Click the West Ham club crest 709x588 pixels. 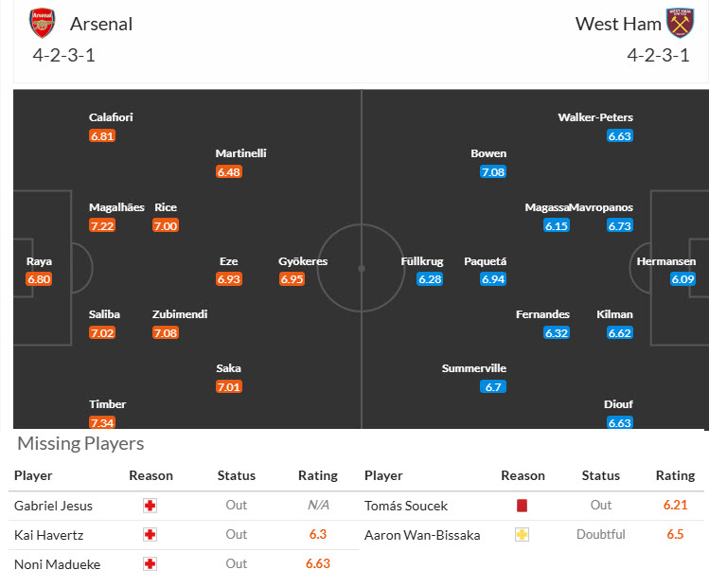[680, 23]
